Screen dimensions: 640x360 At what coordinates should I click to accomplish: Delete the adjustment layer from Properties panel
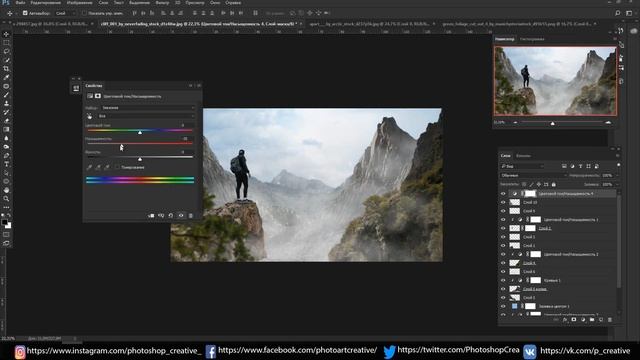pyautogui.click(x=191, y=216)
